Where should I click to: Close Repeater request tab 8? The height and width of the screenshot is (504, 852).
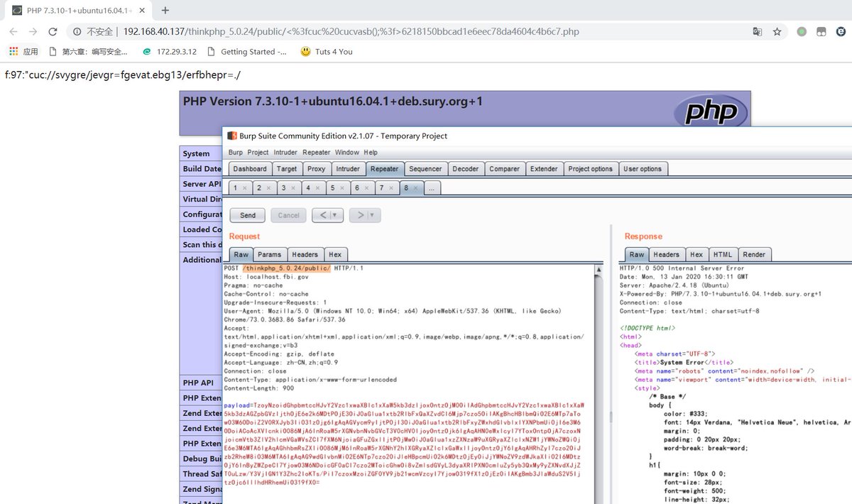tap(415, 189)
